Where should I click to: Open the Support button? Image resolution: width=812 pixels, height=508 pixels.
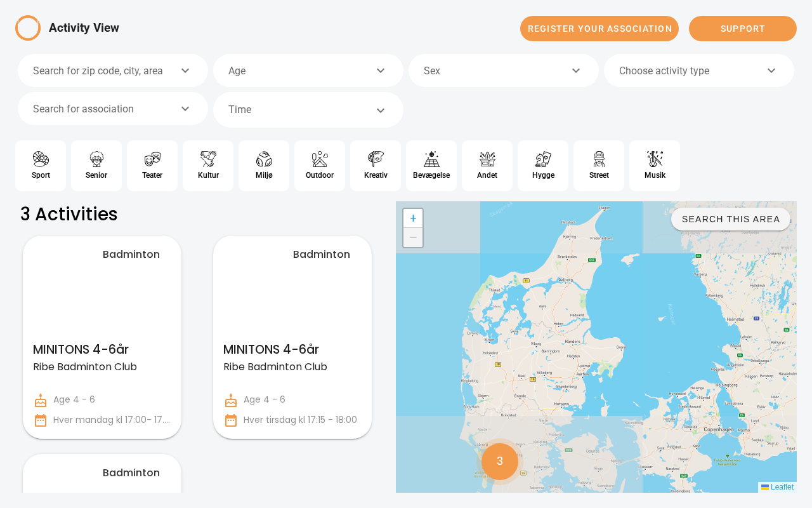coord(743,29)
